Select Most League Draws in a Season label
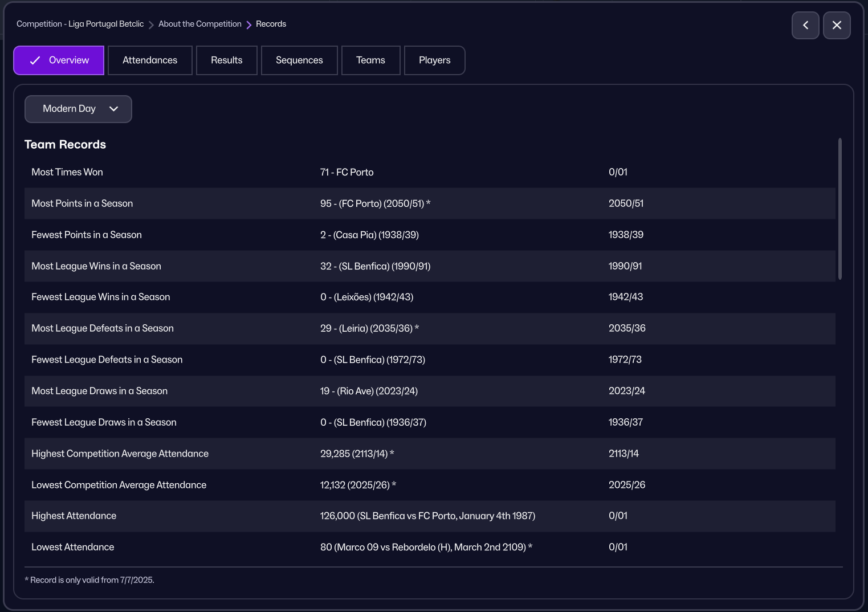 tap(100, 391)
